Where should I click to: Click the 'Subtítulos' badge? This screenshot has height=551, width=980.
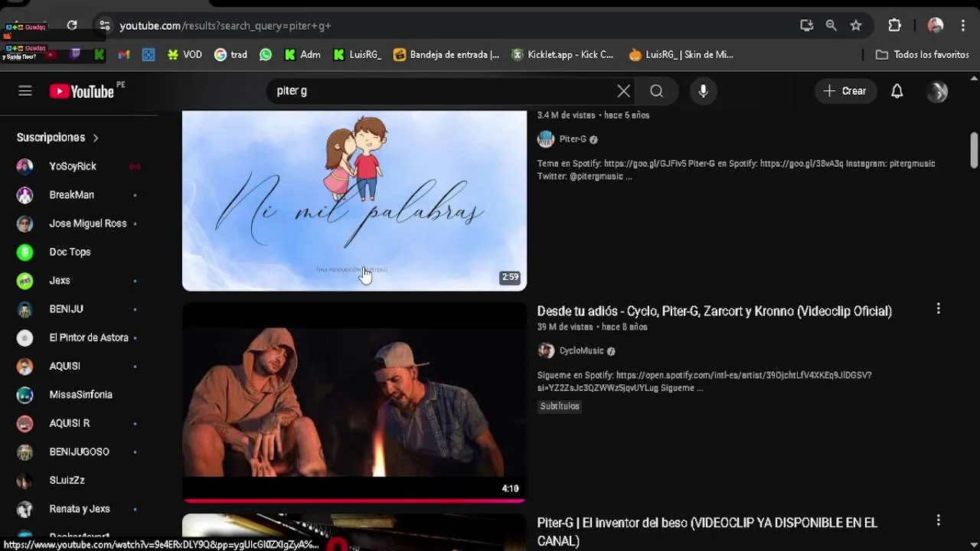(x=560, y=406)
